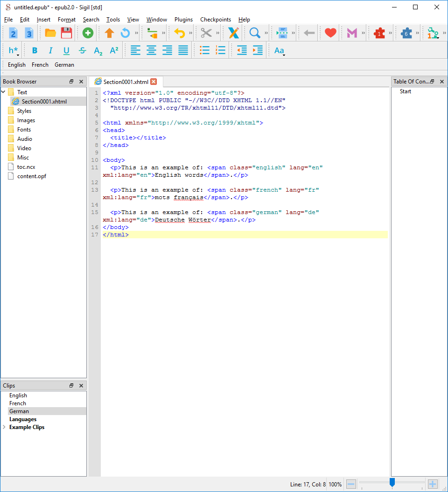The width and height of the screenshot is (448, 492).
Task: Open the heading style h* dropdown
Action: click(x=14, y=51)
